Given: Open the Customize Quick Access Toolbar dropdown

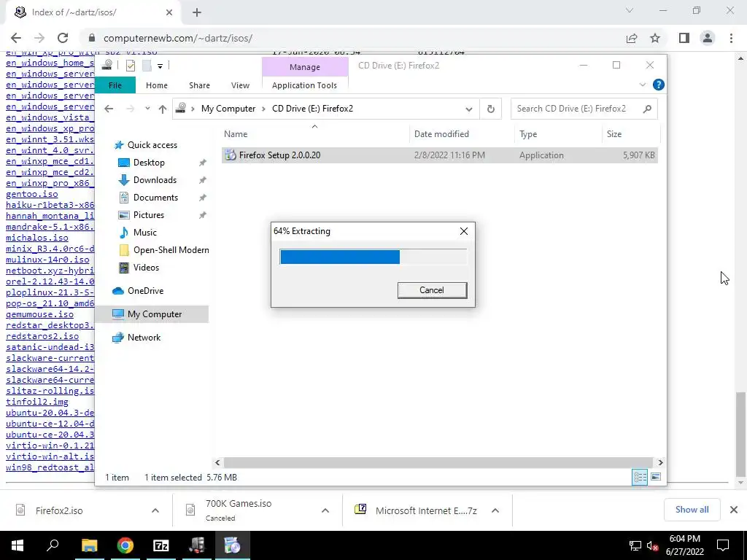Looking at the screenshot, I should click(x=160, y=66).
